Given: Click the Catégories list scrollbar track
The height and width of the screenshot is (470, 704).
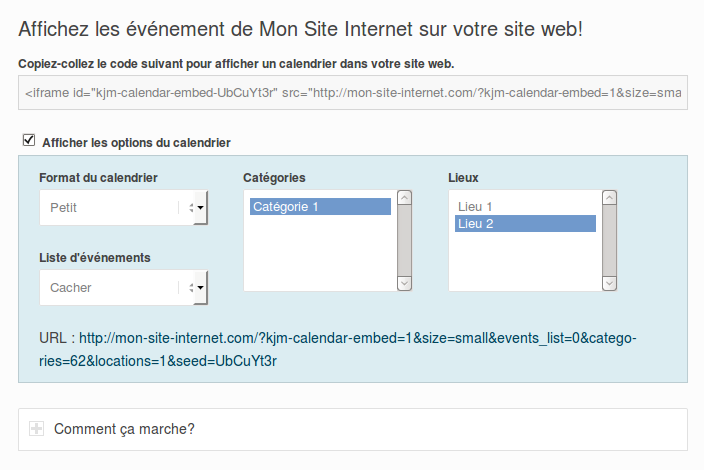Looking at the screenshot, I should point(405,241).
